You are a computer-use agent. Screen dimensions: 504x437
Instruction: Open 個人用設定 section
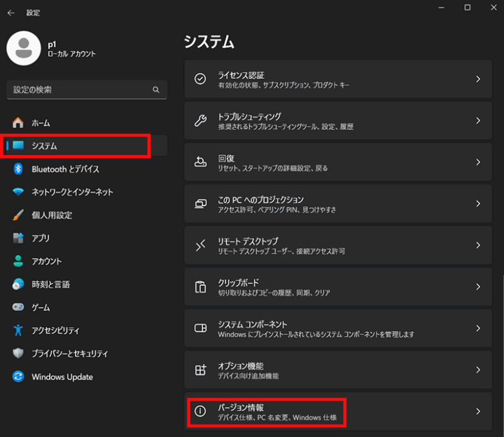87,215
